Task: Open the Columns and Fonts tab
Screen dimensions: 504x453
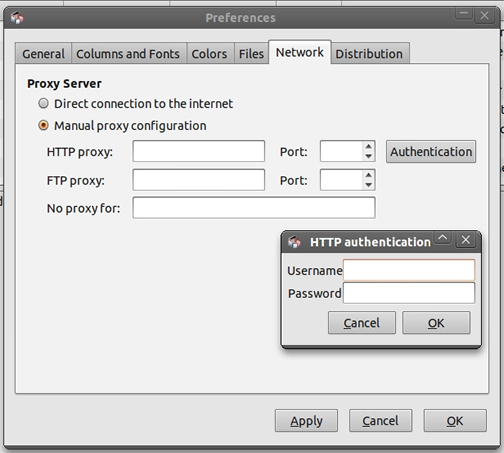Action: click(x=128, y=53)
